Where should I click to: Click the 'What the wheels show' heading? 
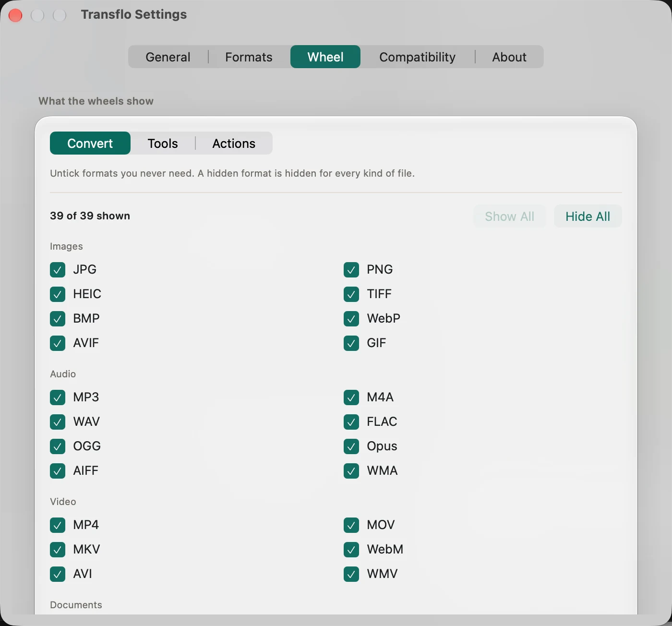96,101
